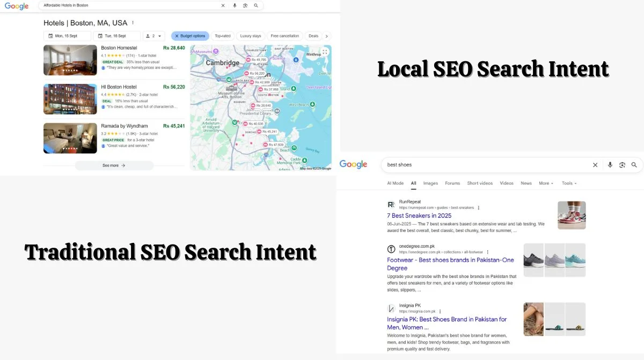The height and width of the screenshot is (360, 644).
Task: Open the Mon, 15 Sept check-in date picker
Action: tap(67, 36)
